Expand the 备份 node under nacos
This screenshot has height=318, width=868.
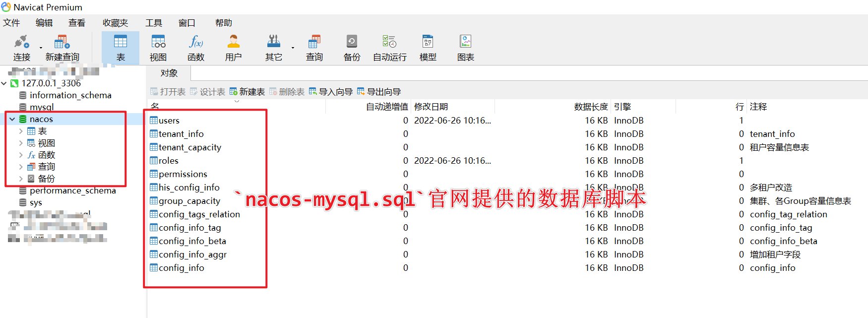(21, 179)
